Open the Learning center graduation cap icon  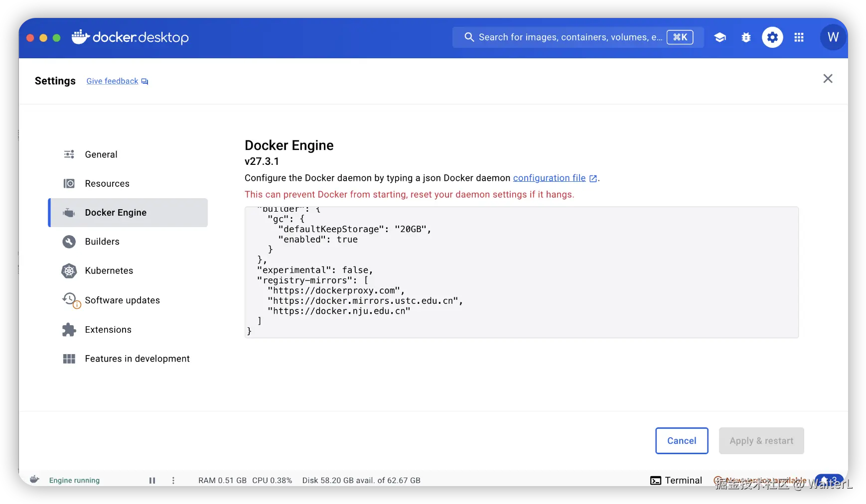(x=720, y=37)
